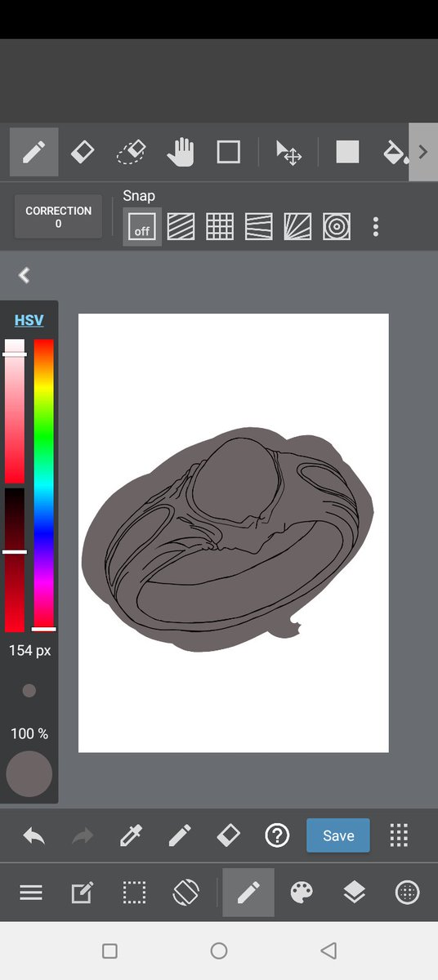This screenshot has width=438, height=980.
Task: Open the dotted grid shortcut menu
Action: coord(399,835)
